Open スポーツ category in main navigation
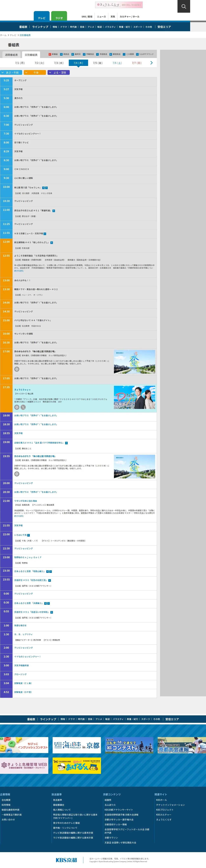Viewport: 206px width, 868px height. pos(138,27)
